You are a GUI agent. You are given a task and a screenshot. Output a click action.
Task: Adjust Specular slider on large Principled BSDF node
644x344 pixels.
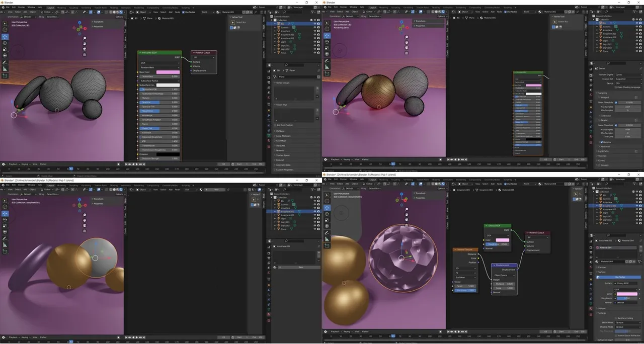160,102
